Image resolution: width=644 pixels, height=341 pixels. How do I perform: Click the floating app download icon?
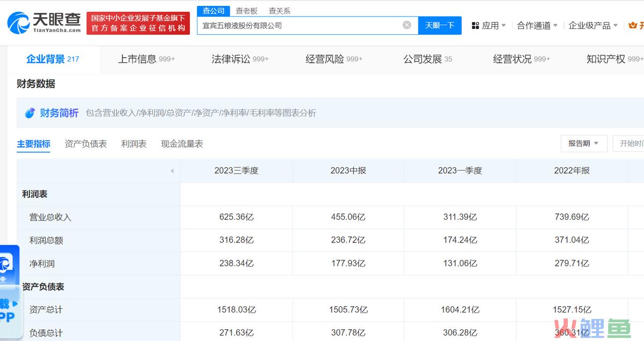tap(6, 264)
